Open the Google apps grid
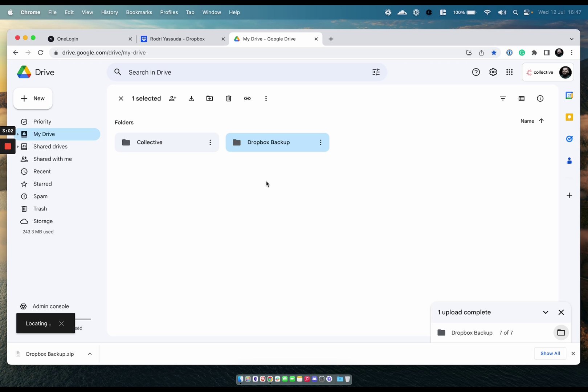This screenshot has width=588, height=392. [x=510, y=72]
